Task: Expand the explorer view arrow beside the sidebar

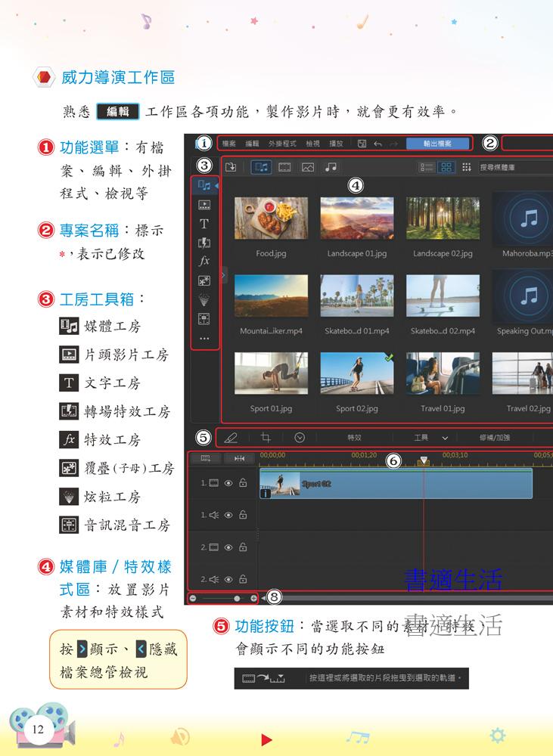Action: 223,275
